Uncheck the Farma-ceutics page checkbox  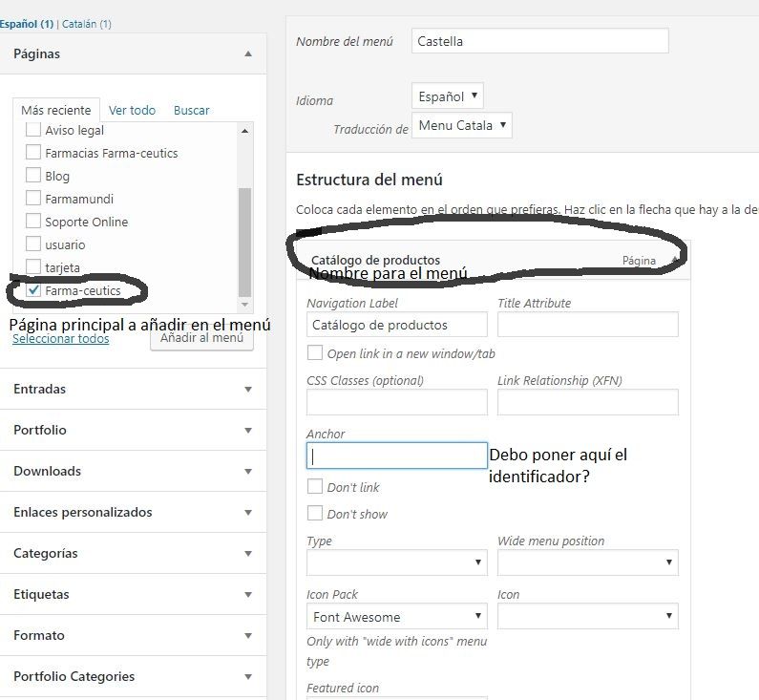pyautogui.click(x=32, y=290)
